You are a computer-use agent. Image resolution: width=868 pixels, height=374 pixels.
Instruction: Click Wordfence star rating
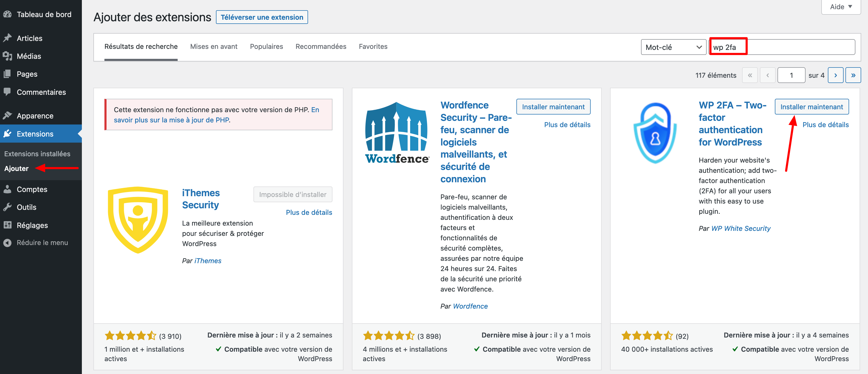point(389,336)
